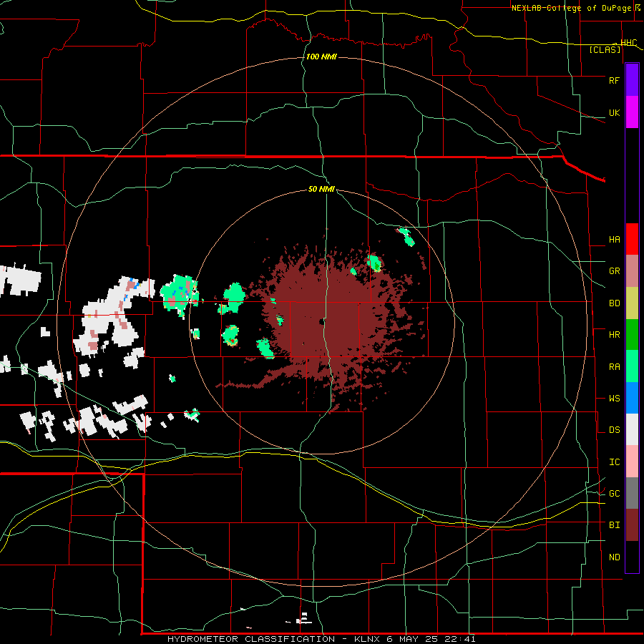644x644 pixels.
Task: Click the HHC product label
Action: tap(628, 43)
